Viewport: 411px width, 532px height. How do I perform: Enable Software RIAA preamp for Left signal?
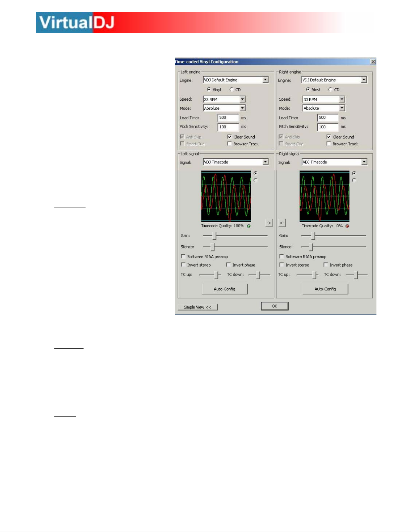tap(183, 256)
